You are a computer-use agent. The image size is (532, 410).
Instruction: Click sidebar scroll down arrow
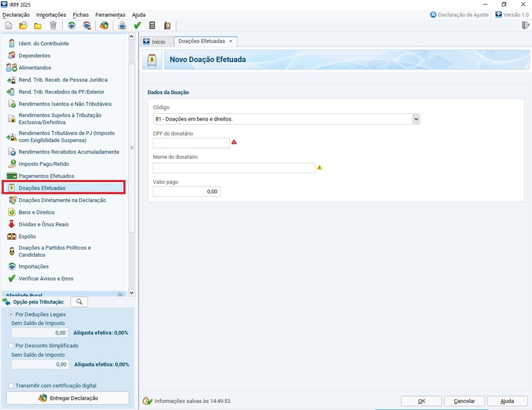(x=131, y=293)
